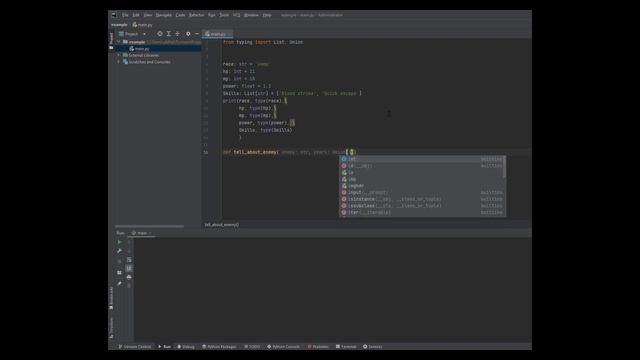The image size is (640, 360).
Task: Open the Help menu
Action: click(x=267, y=15)
